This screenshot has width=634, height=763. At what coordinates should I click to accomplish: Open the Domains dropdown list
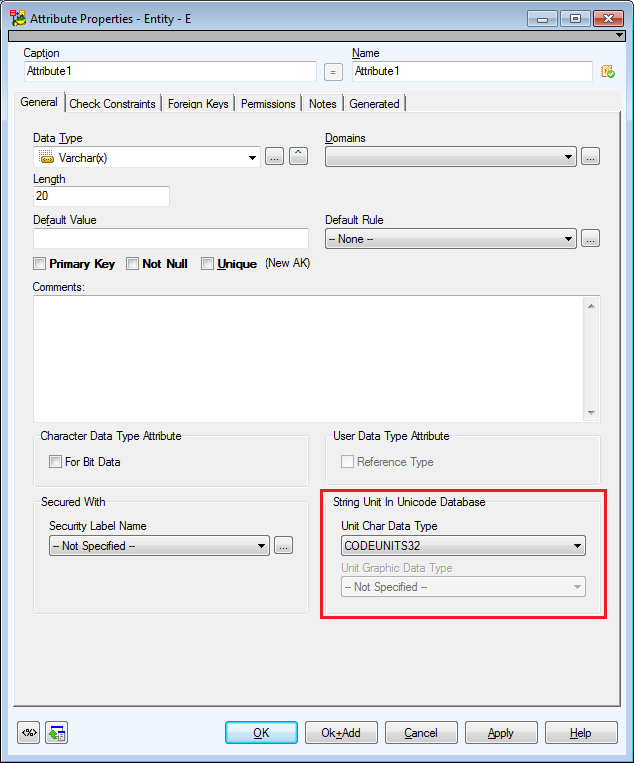point(451,157)
